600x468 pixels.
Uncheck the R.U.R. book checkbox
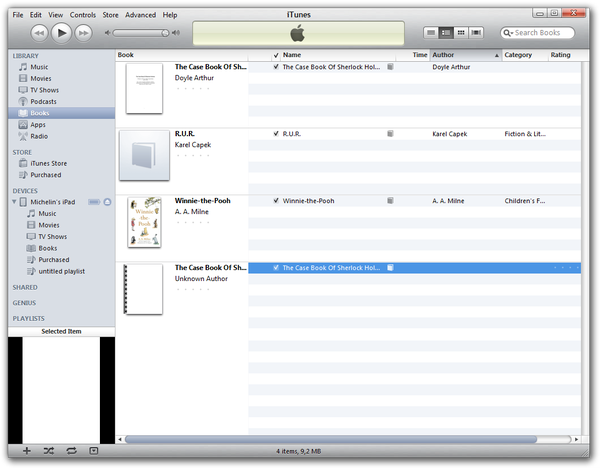276,134
